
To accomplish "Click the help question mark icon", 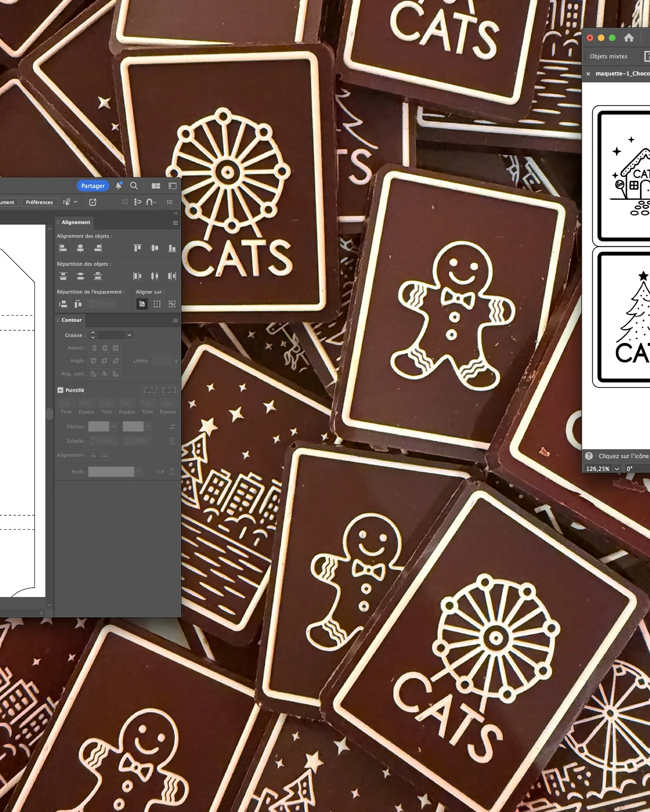I will 589,456.
